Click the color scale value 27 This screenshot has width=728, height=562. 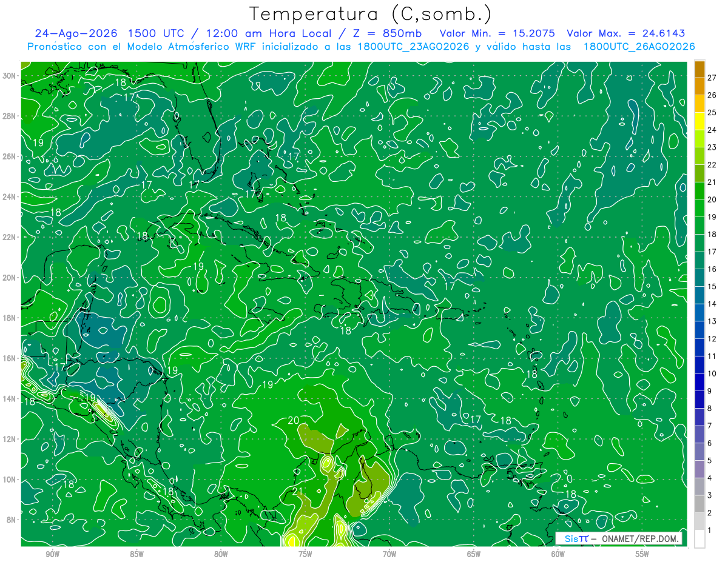[x=712, y=78]
